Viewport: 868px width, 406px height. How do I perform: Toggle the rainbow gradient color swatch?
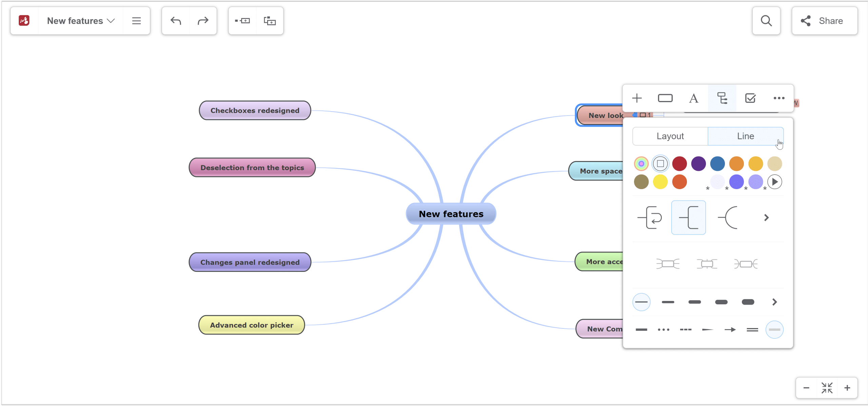[x=642, y=163]
